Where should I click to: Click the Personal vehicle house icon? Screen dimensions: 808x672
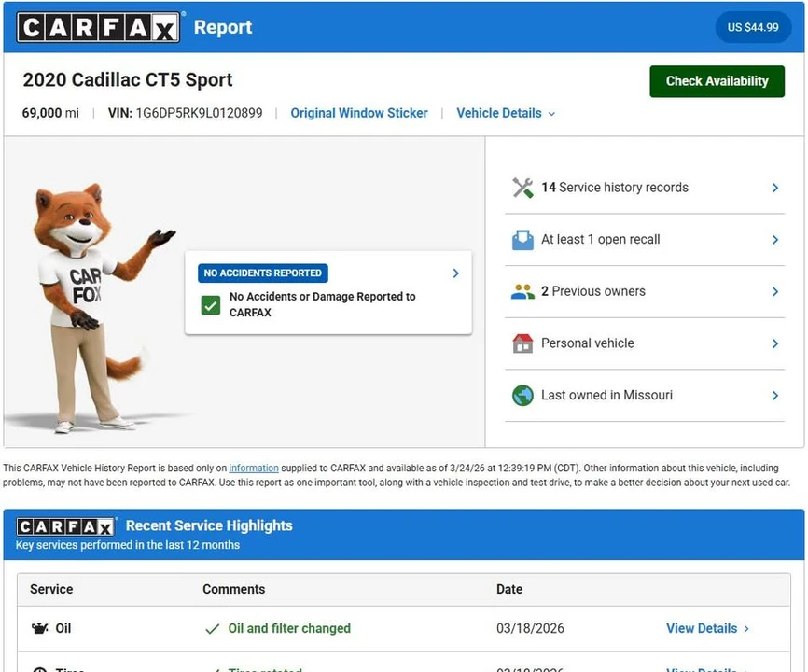[x=522, y=343]
